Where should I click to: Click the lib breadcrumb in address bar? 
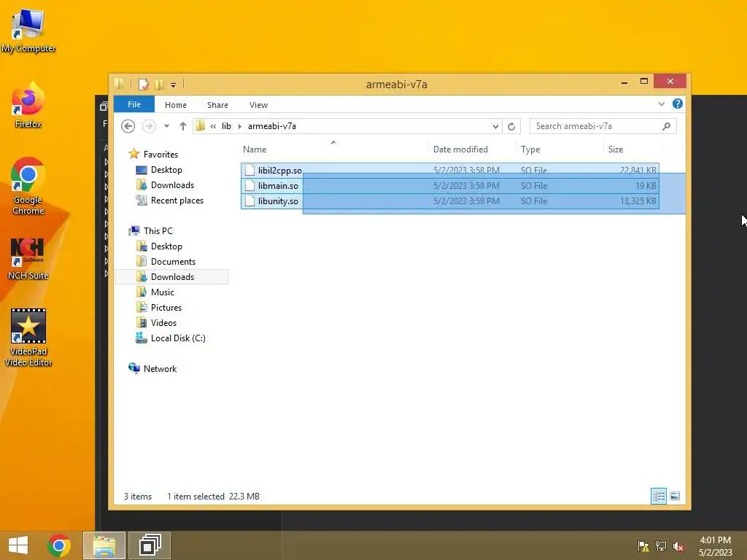[x=226, y=126]
